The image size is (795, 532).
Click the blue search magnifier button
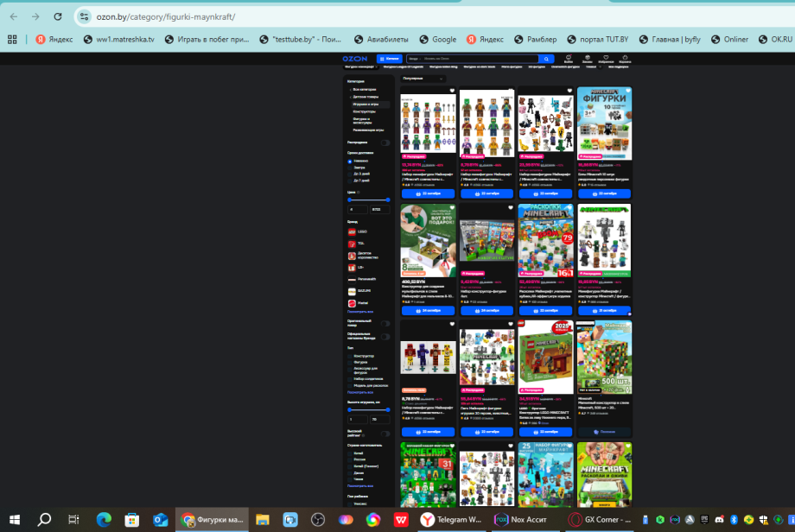click(x=546, y=59)
